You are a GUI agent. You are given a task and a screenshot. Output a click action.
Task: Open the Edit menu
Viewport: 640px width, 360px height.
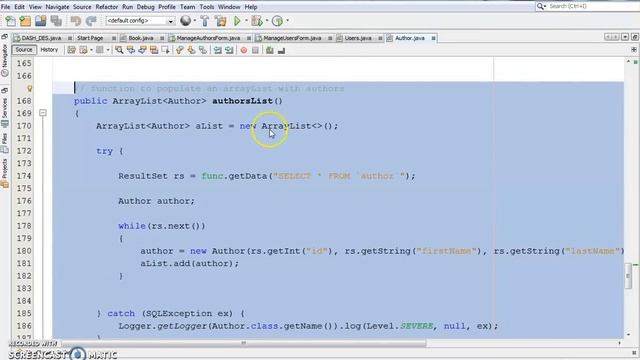pos(19,7)
